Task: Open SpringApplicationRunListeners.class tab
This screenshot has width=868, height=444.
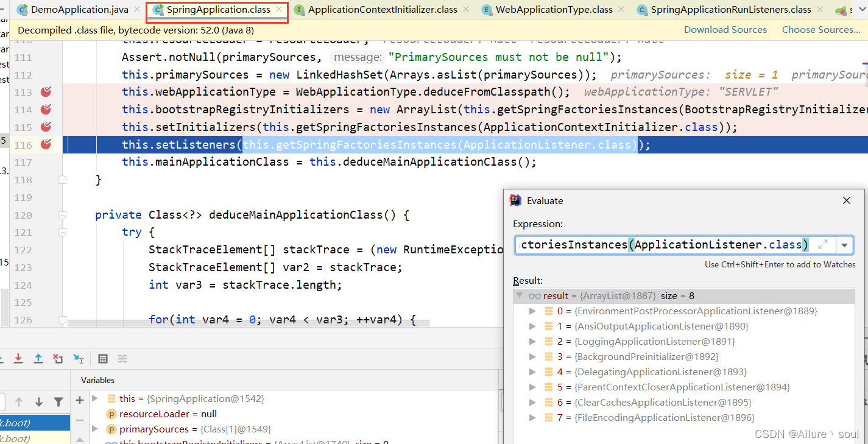Action: pyautogui.click(x=731, y=10)
